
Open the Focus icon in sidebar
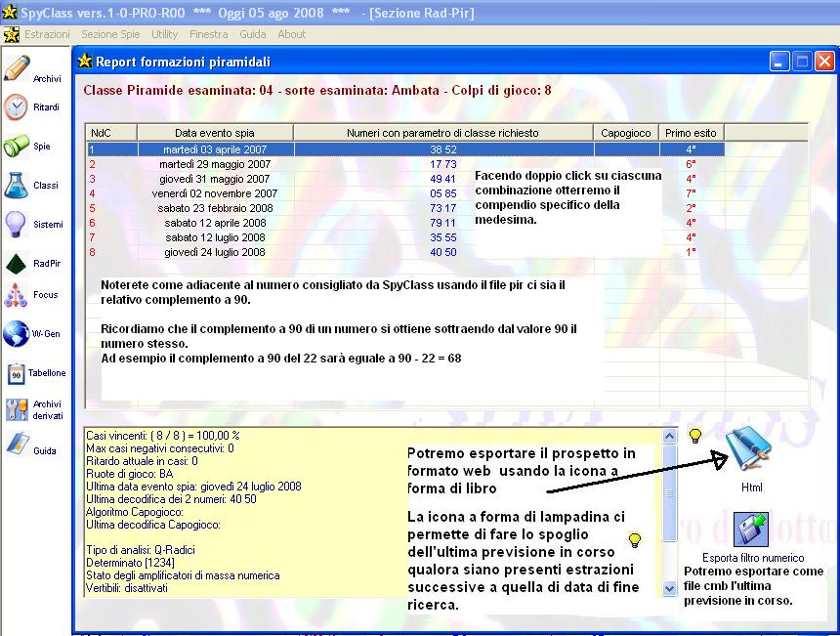16,295
